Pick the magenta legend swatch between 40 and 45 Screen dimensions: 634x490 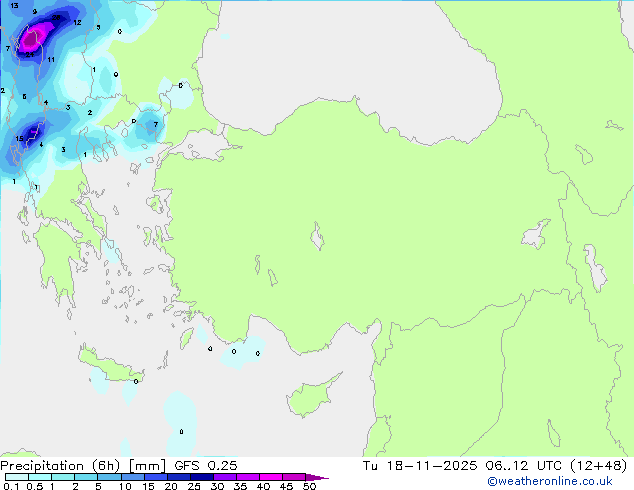point(271,477)
